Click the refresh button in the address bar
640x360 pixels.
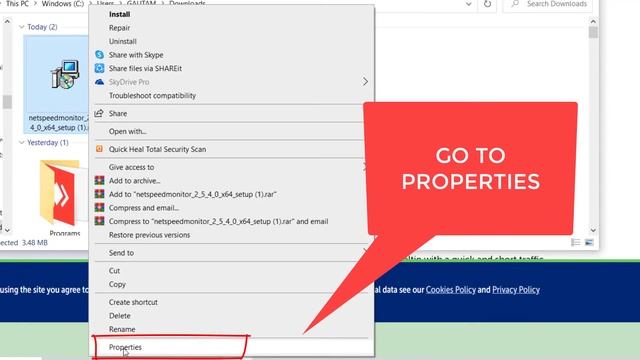(487, 4)
